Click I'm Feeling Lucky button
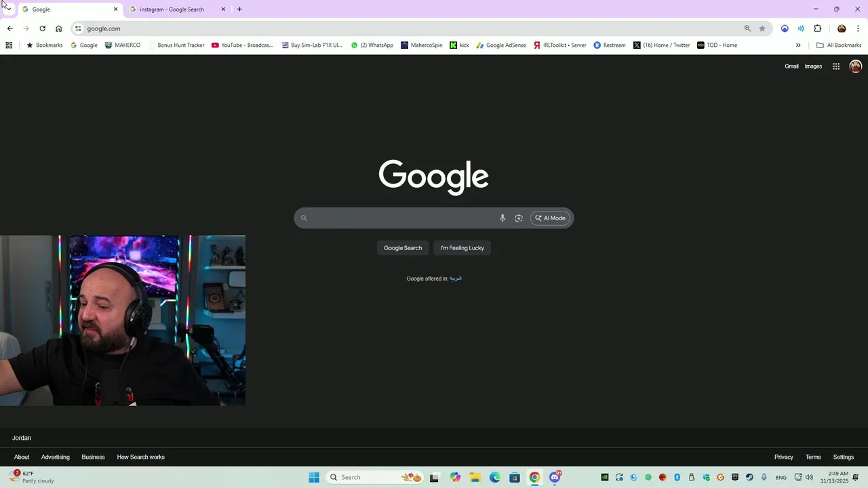Image resolution: width=868 pixels, height=488 pixels. [x=462, y=248]
